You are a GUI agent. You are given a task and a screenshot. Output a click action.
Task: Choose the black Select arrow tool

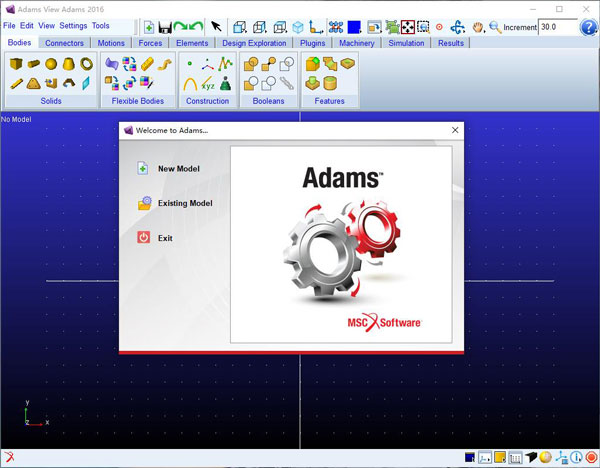tap(216, 27)
